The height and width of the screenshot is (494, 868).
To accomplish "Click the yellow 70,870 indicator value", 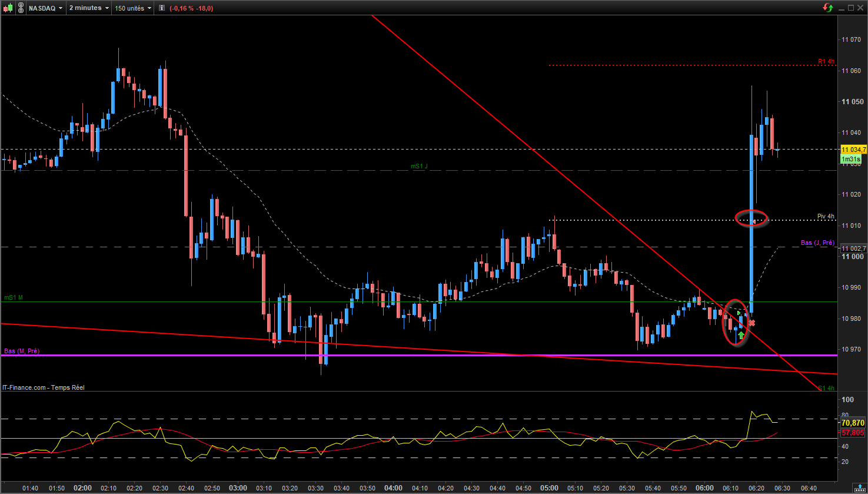I will click(x=853, y=423).
